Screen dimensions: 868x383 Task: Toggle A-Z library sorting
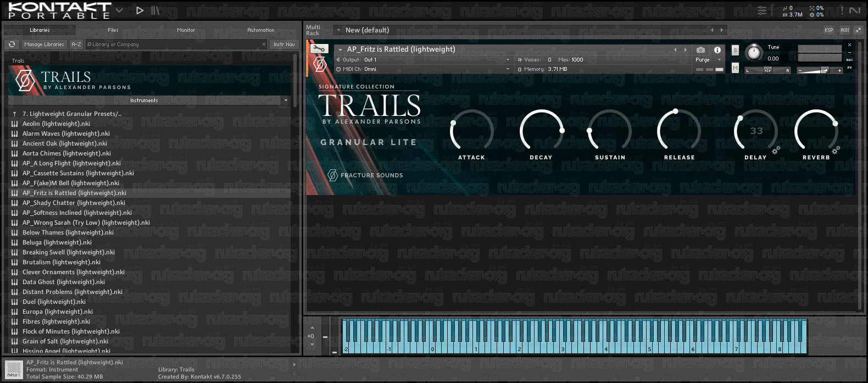[x=76, y=45]
